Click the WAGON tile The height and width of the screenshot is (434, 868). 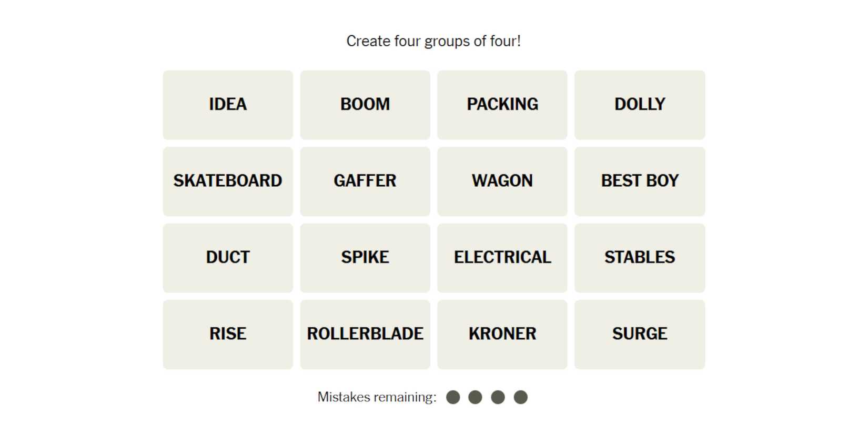tap(502, 181)
